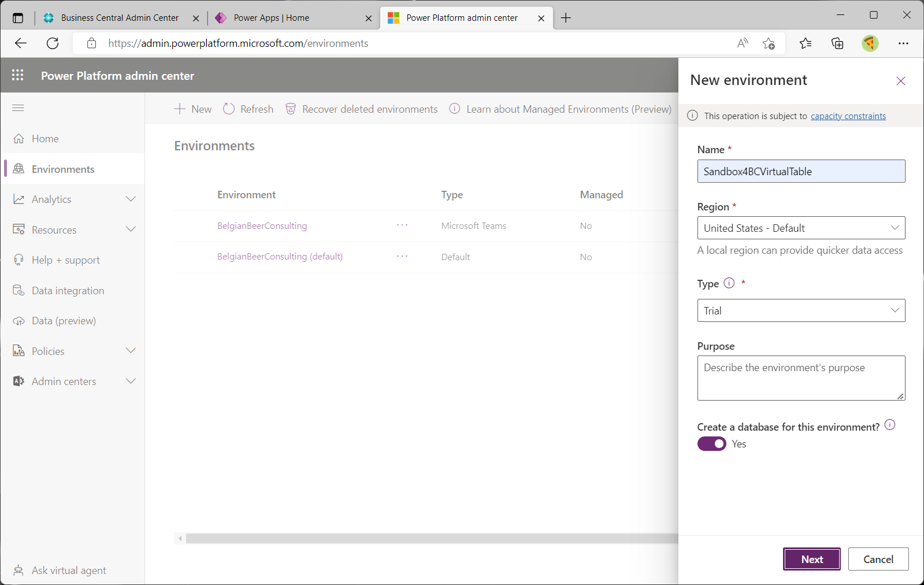Close the New environment panel
This screenshot has width=924, height=585.
click(900, 81)
